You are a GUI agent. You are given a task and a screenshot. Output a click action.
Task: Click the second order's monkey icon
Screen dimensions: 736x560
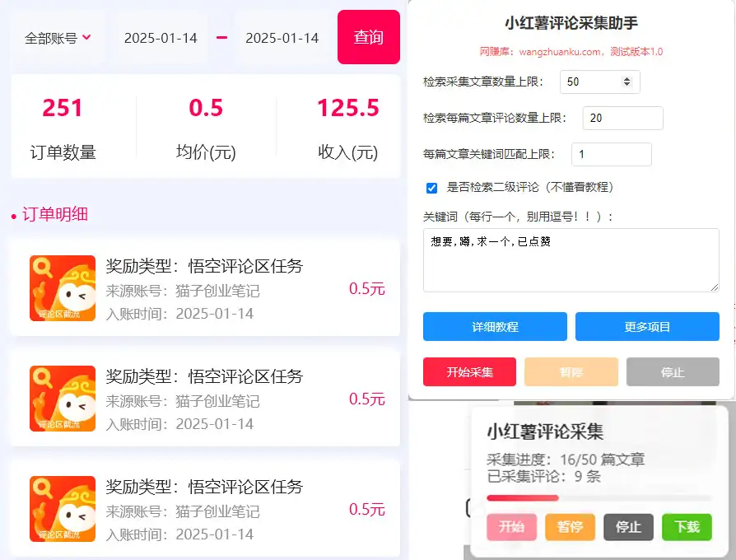pyautogui.click(x=57, y=399)
